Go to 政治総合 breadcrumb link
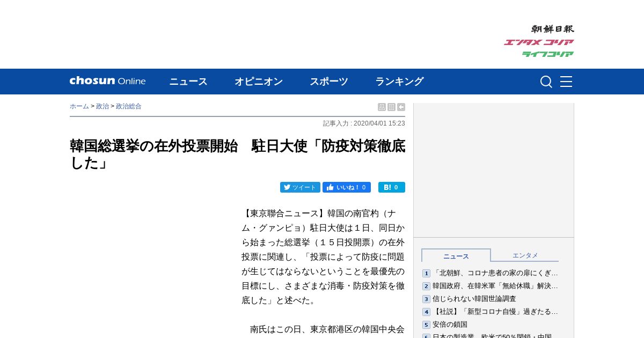This screenshot has width=644, height=338. point(129,106)
